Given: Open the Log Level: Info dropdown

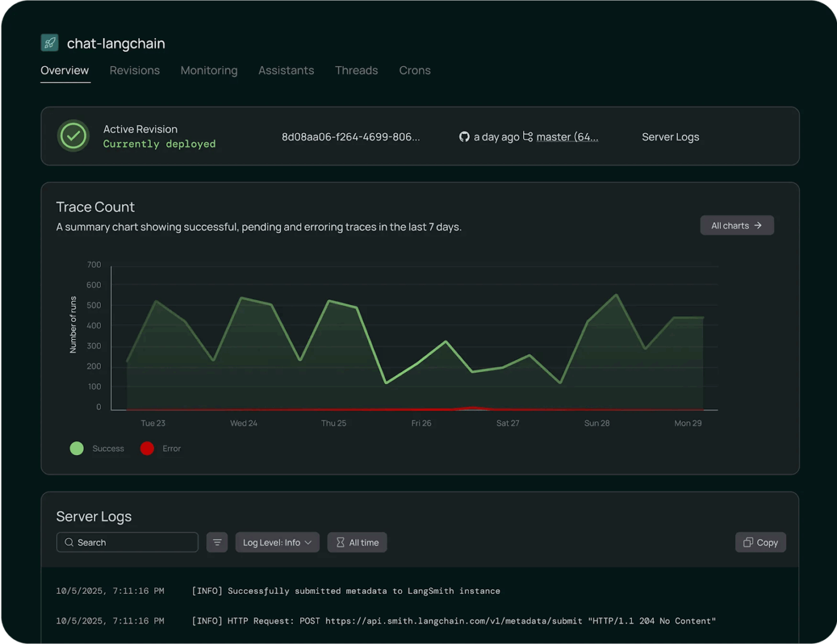Looking at the screenshot, I should coord(277,542).
